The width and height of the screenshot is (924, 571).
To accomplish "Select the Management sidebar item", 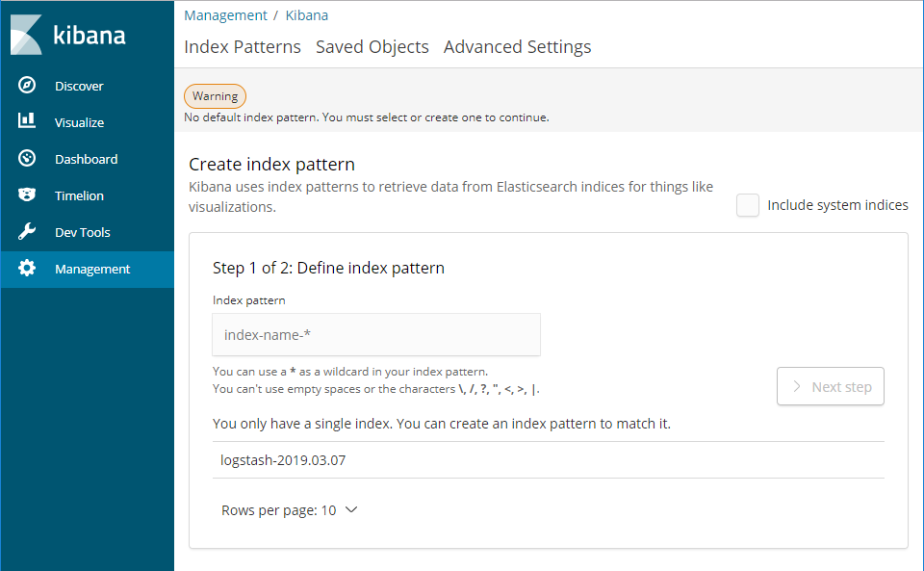I will (88, 270).
